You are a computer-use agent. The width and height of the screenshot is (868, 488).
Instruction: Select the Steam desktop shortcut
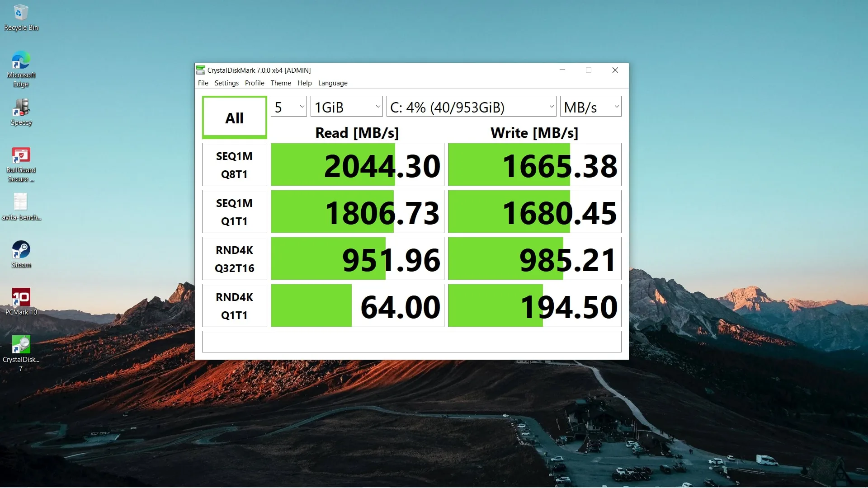tap(21, 255)
